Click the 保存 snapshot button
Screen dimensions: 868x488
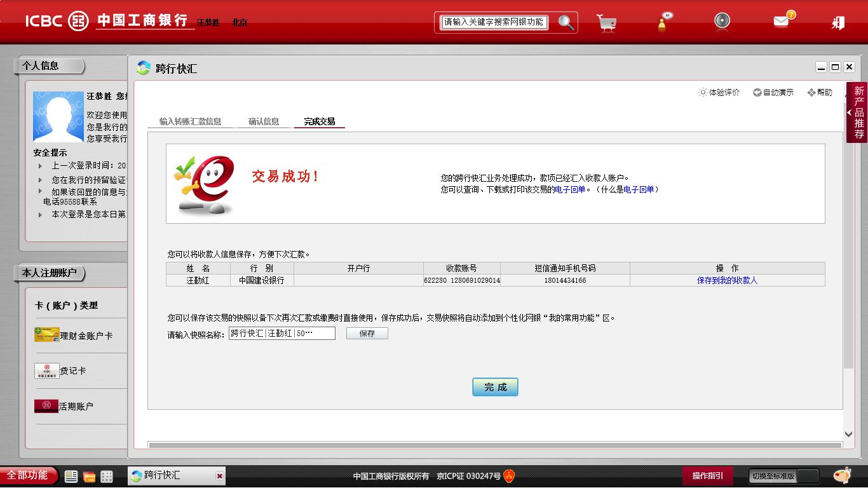coord(367,334)
